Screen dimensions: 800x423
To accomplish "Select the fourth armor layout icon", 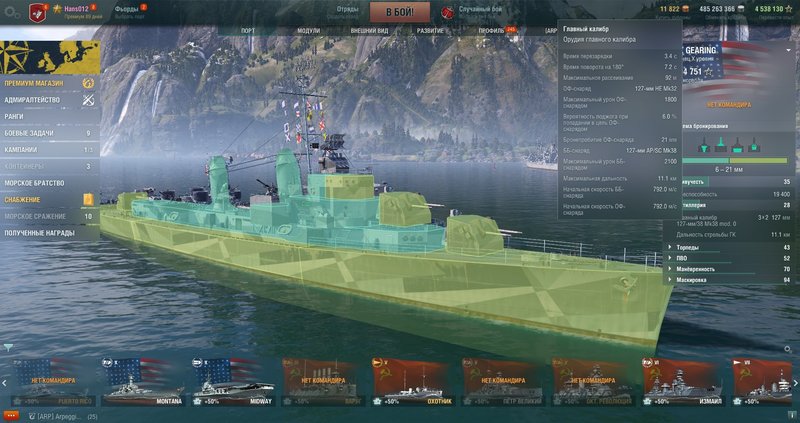I will (754, 145).
